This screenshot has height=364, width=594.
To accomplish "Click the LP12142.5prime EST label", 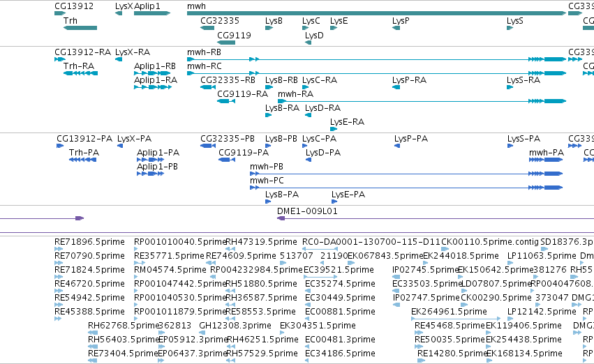I will pyautogui.click(x=542, y=312).
